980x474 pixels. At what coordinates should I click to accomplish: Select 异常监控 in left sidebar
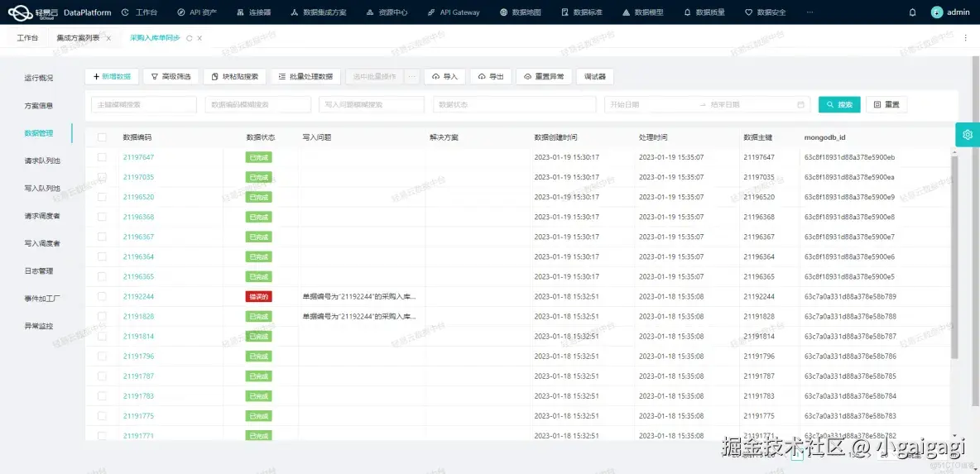click(39, 326)
